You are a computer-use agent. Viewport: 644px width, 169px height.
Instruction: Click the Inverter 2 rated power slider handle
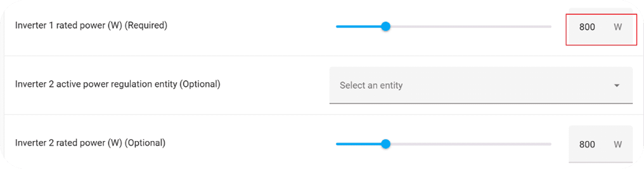coord(386,144)
